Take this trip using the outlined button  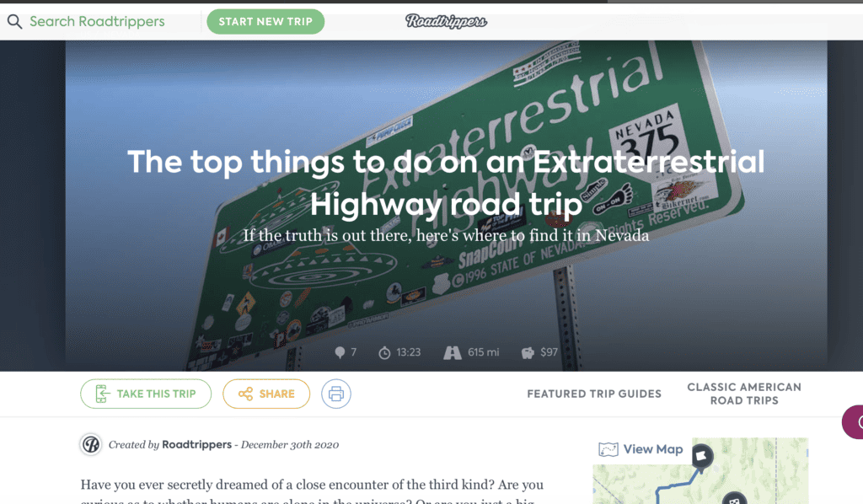pos(146,394)
